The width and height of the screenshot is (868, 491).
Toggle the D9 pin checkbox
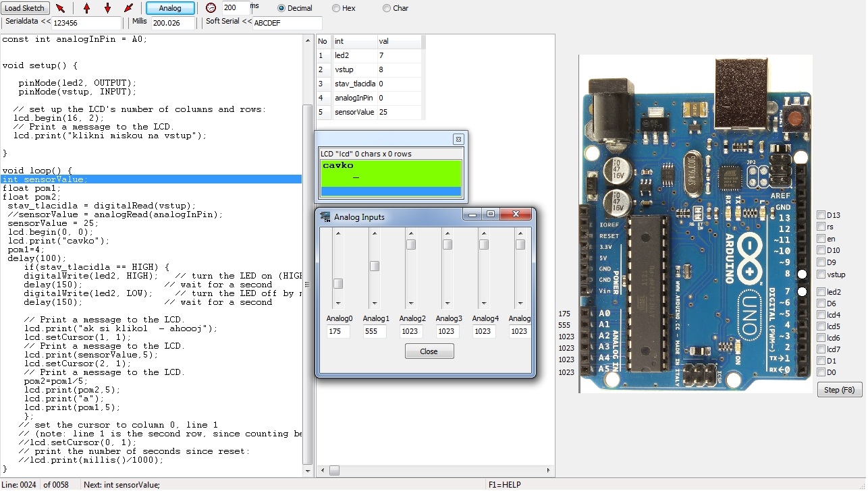pyautogui.click(x=821, y=262)
